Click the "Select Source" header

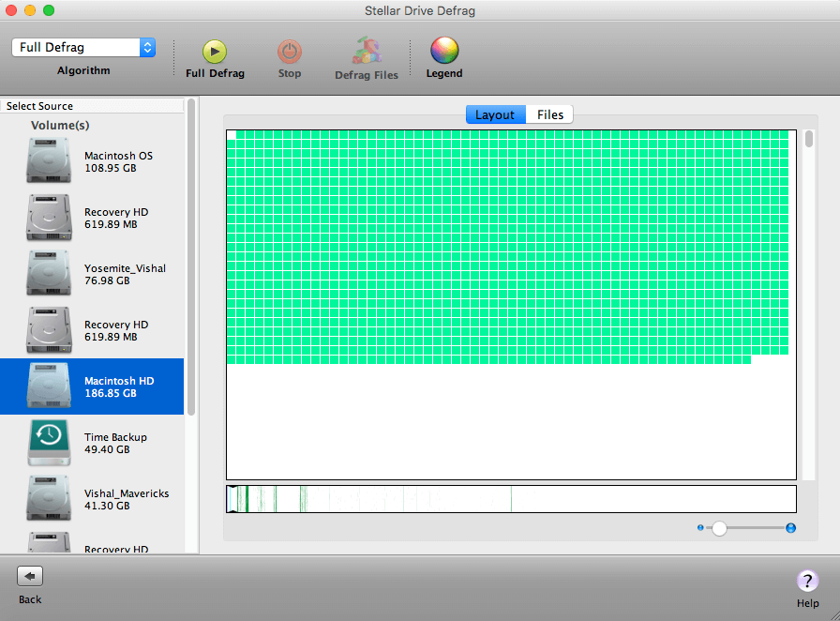[39, 106]
